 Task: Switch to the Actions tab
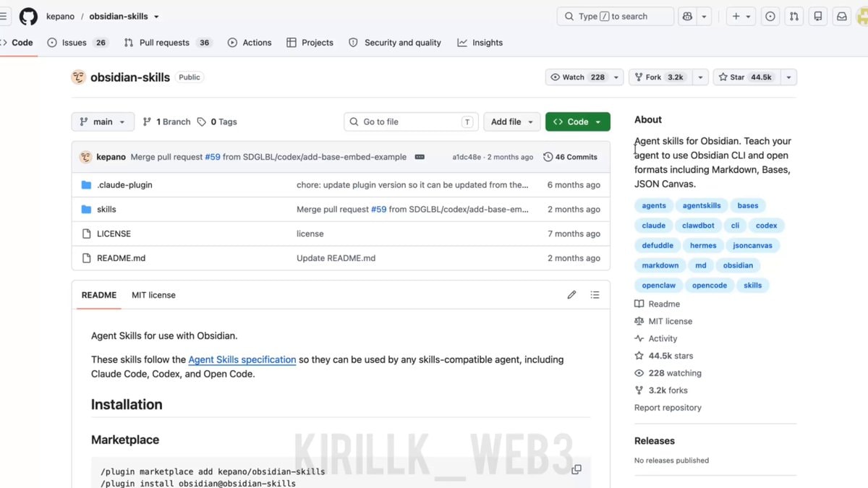tap(250, 43)
